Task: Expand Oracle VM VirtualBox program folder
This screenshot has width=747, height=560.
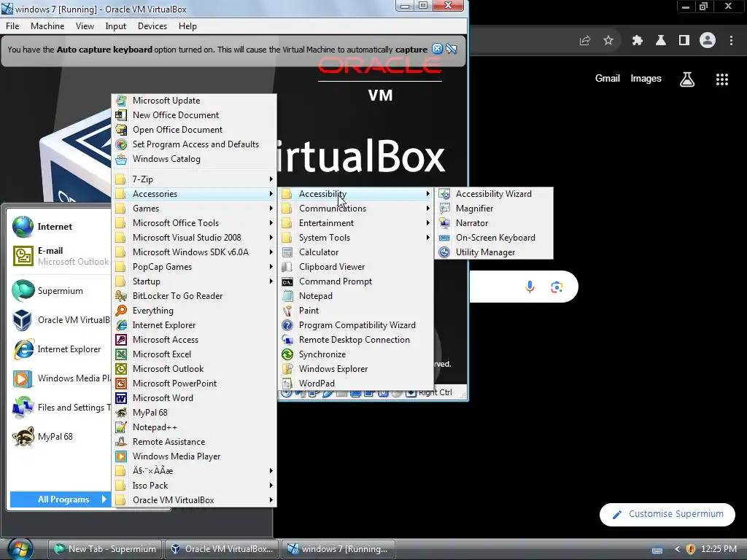Action: point(194,500)
